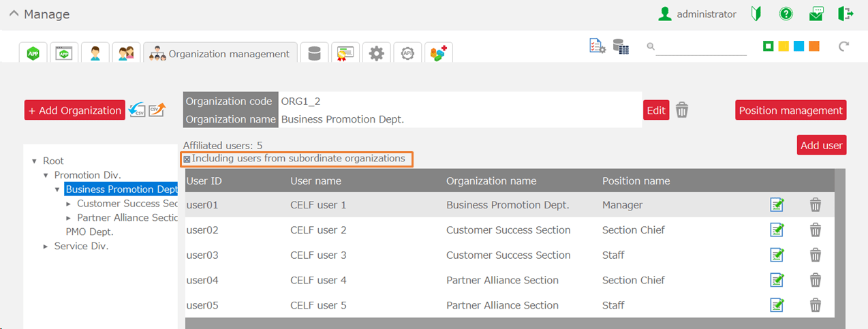Delete user03 using trash icon
Viewport: 868px width, 329px height.
(x=815, y=255)
